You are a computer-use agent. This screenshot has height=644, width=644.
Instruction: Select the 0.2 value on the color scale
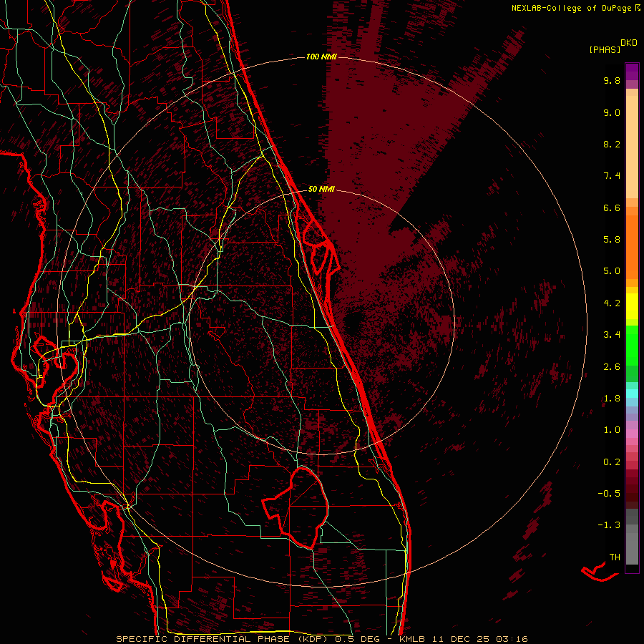click(x=612, y=462)
